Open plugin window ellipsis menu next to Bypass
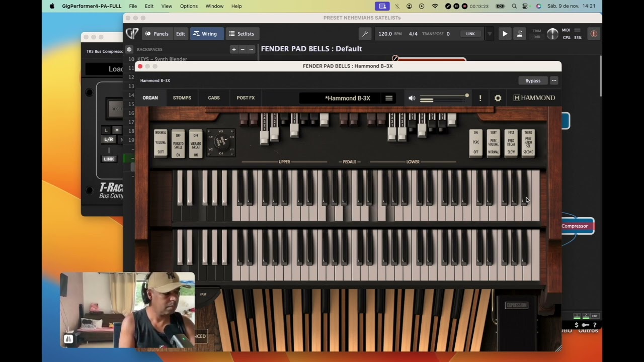This screenshot has width=644, height=362. 554,80
